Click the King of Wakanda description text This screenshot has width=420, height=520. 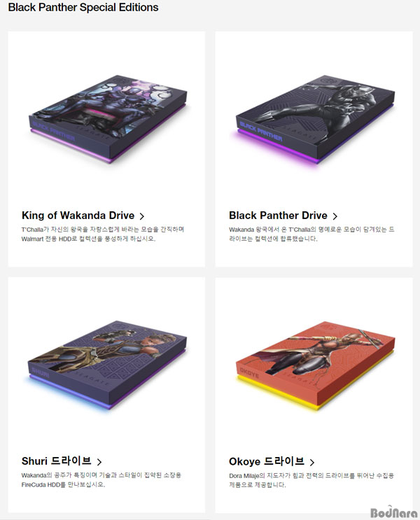coord(103,234)
